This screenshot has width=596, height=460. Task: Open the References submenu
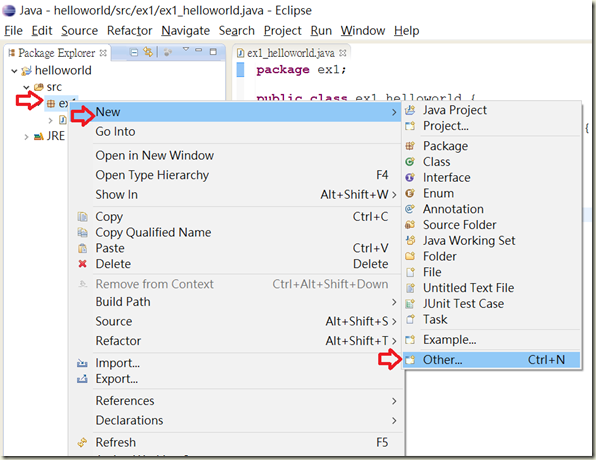pos(236,401)
